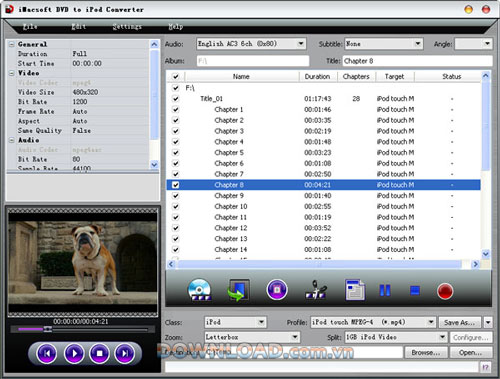This screenshot has height=379, width=500.
Task: Click the purple snapshot round icon
Action: [x=277, y=289]
